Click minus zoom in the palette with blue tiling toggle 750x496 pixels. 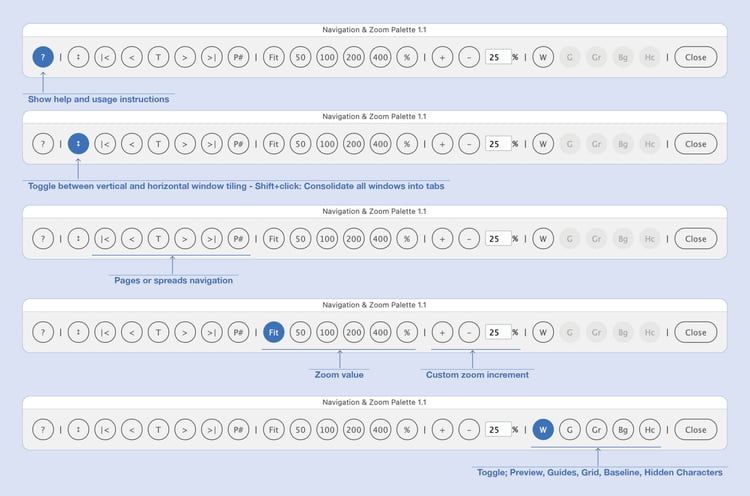(469, 144)
